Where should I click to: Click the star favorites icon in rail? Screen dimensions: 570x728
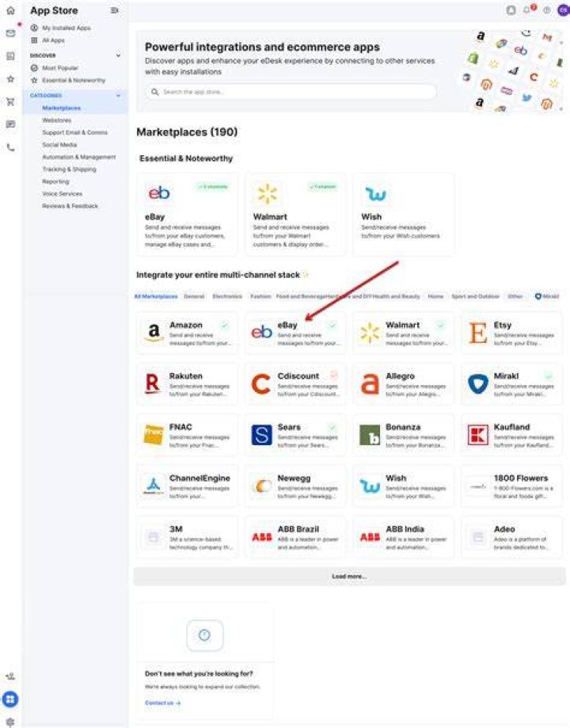10,79
